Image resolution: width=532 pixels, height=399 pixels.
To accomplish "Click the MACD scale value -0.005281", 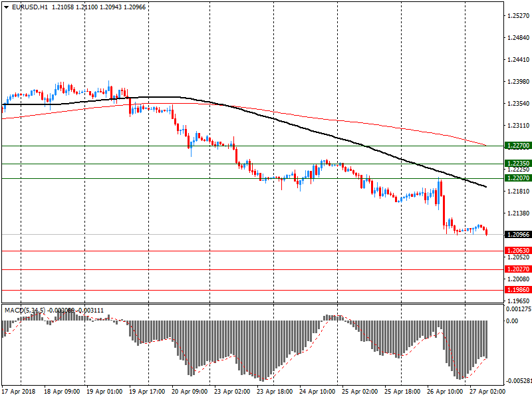I will coord(519,381).
